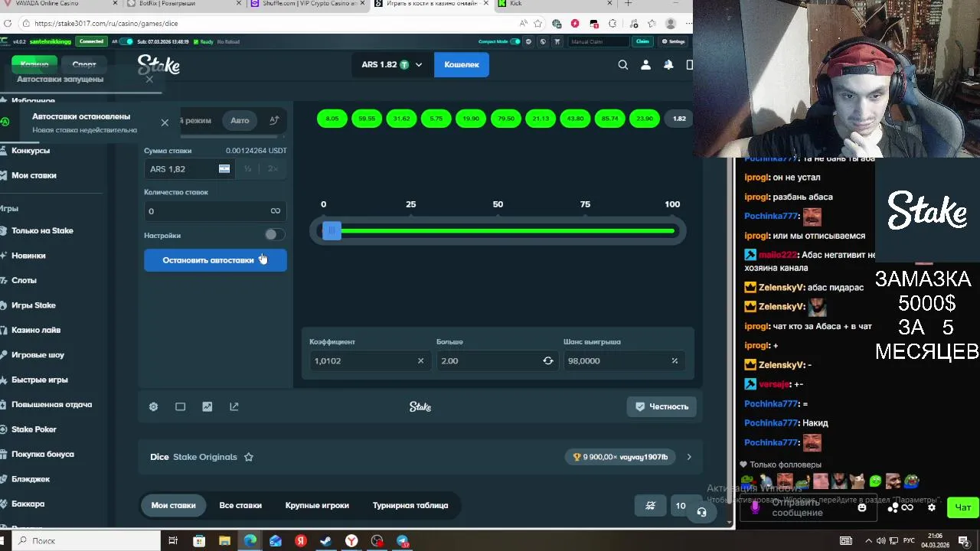Click the 85.74 past result pill

[x=610, y=119]
